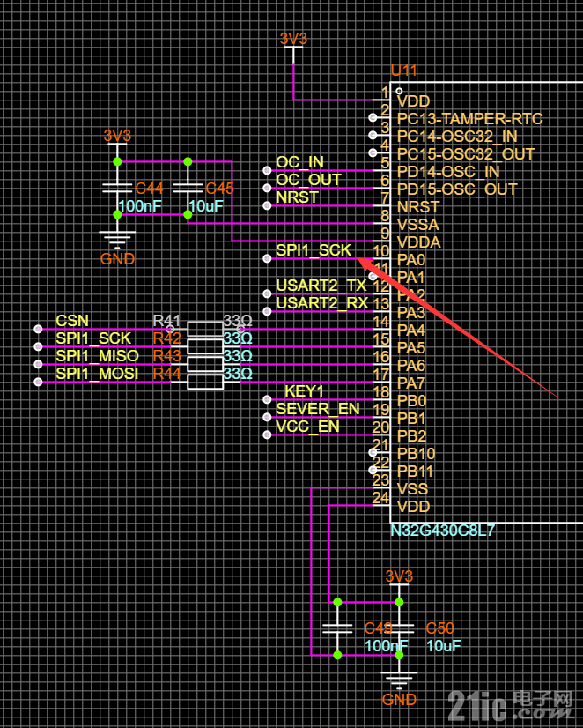This screenshot has height=728, width=583.
Task: Click pin name PC15-OSC32_OUT
Action: point(466,154)
